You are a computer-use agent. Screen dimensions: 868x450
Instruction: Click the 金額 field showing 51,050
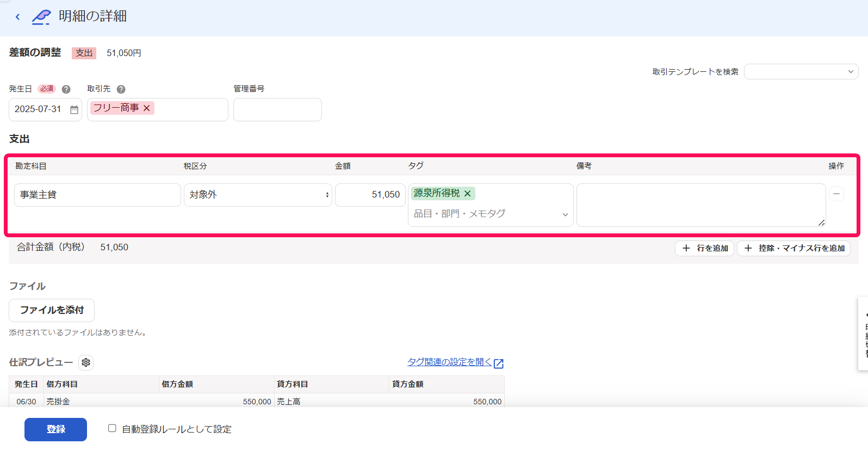point(370,195)
